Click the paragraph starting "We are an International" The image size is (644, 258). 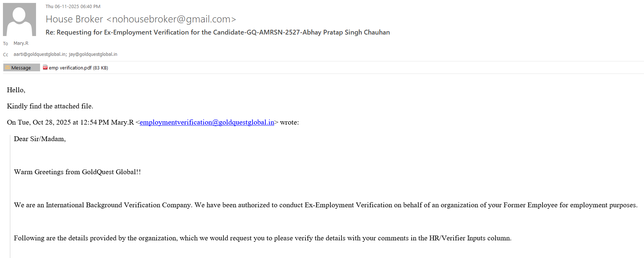click(325, 205)
